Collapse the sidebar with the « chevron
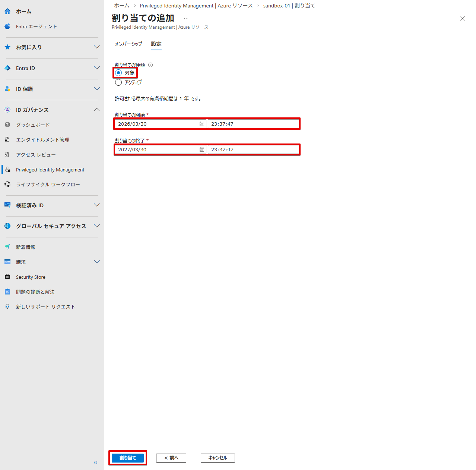The width and height of the screenshot is (476, 470). pyautogui.click(x=95, y=462)
